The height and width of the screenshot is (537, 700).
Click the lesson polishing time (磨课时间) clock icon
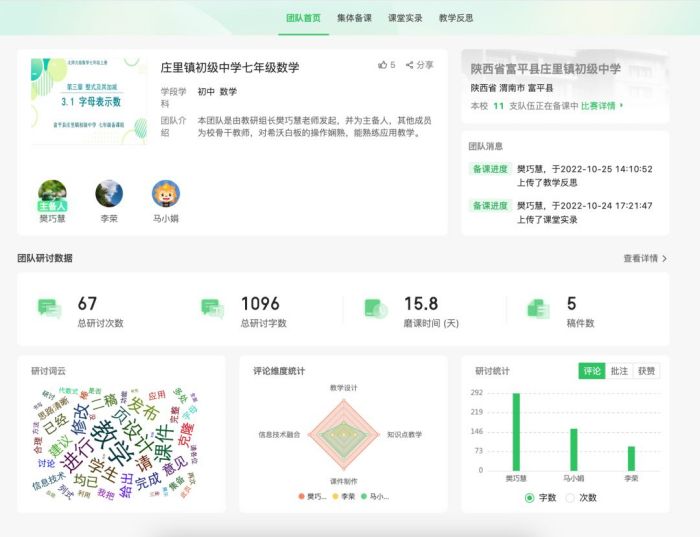pyautogui.click(x=375, y=309)
